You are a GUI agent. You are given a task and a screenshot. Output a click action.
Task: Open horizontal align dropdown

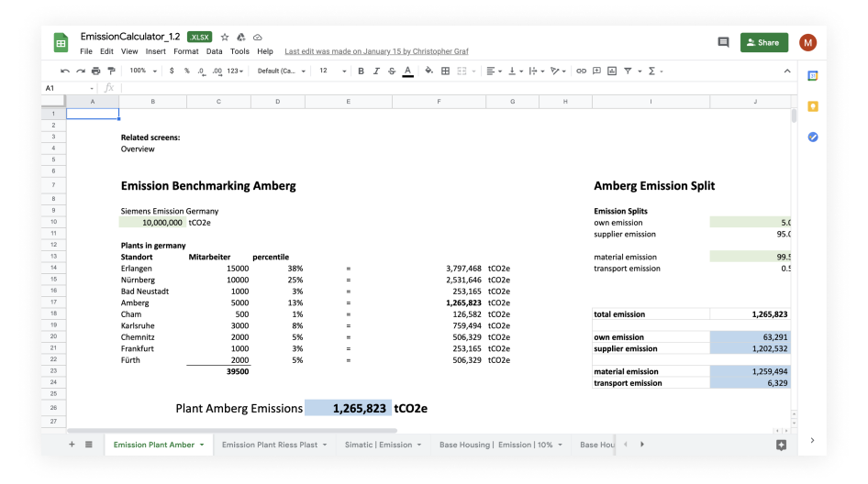[494, 71]
